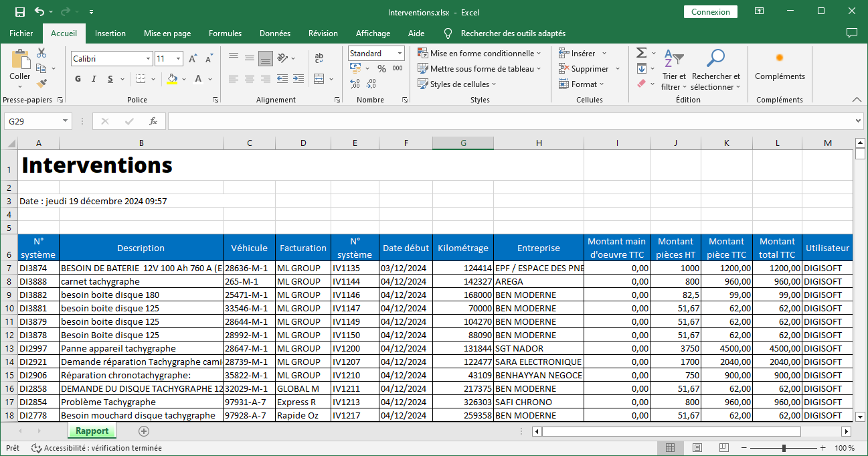Click the Fill down arrow icon
This screenshot has height=456, width=868.
pos(641,68)
